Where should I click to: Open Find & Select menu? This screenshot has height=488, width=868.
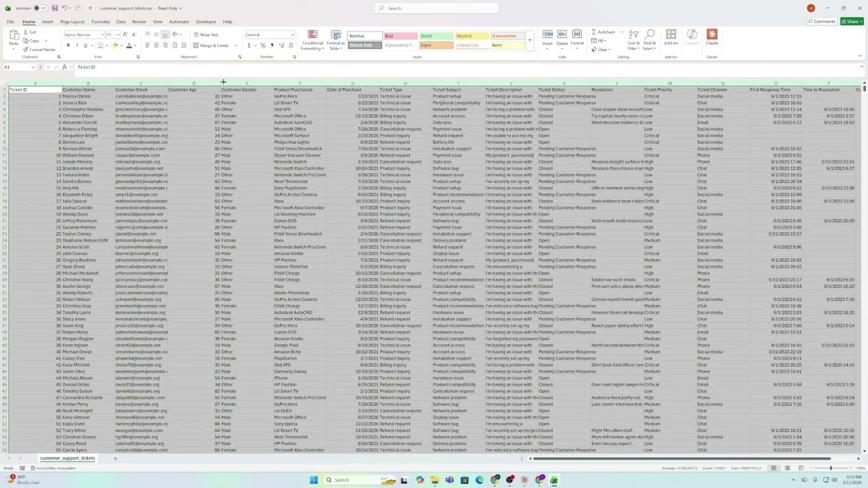click(650, 40)
